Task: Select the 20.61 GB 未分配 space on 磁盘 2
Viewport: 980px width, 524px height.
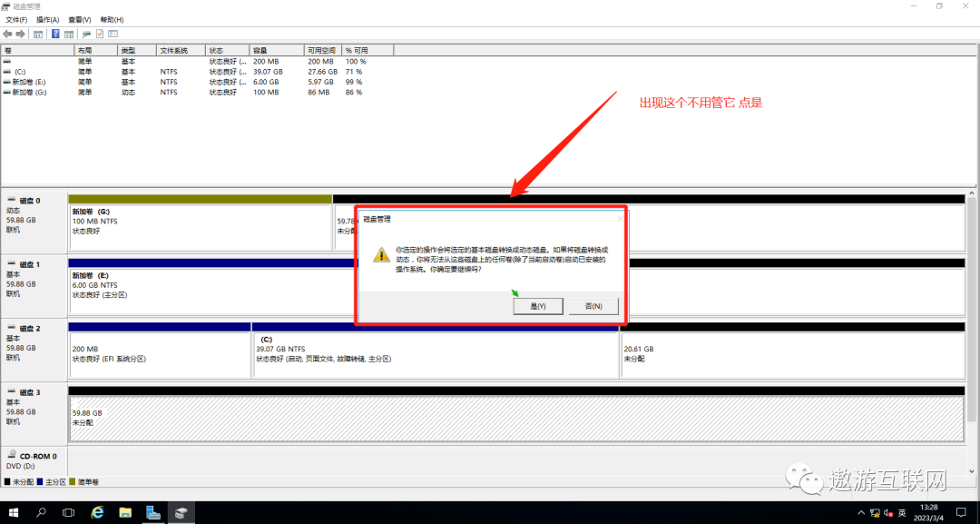Action: click(x=792, y=354)
